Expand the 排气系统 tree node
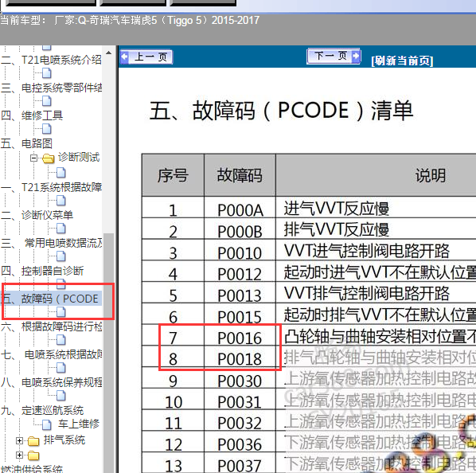476x473 pixels. (x=19, y=440)
